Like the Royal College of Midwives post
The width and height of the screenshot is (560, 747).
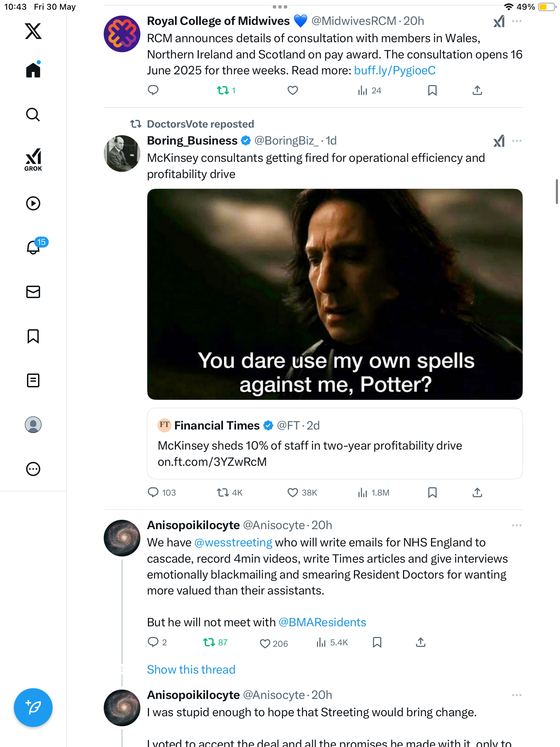coord(293,91)
